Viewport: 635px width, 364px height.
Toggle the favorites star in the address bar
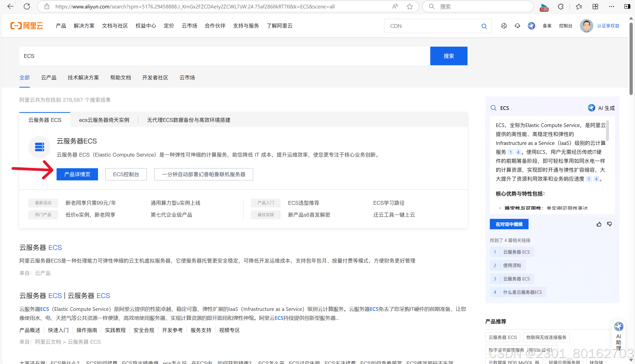click(x=410, y=6)
